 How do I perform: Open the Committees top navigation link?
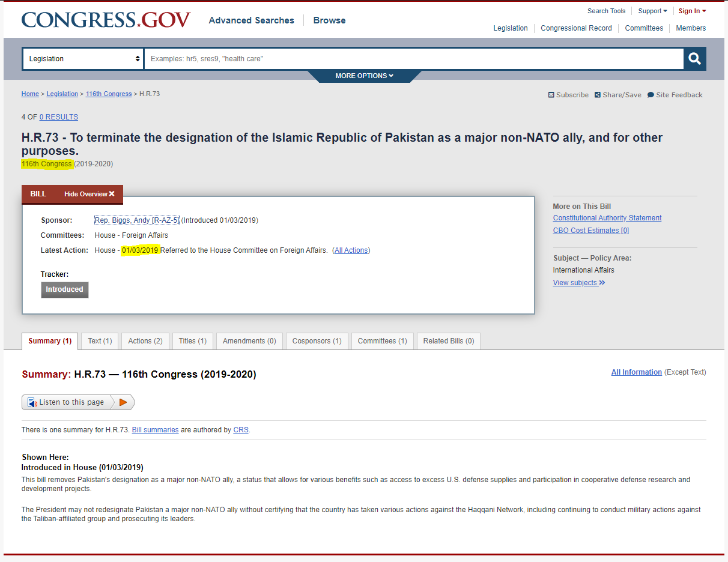(644, 28)
